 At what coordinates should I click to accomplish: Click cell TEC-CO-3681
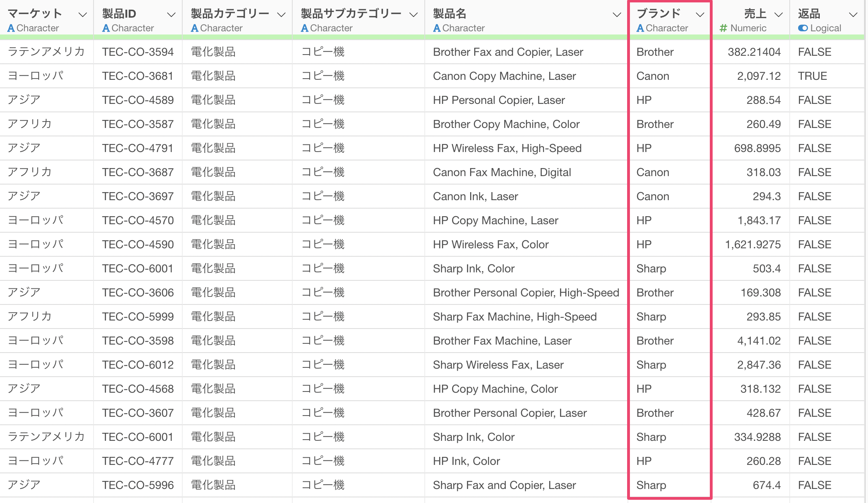(137, 76)
